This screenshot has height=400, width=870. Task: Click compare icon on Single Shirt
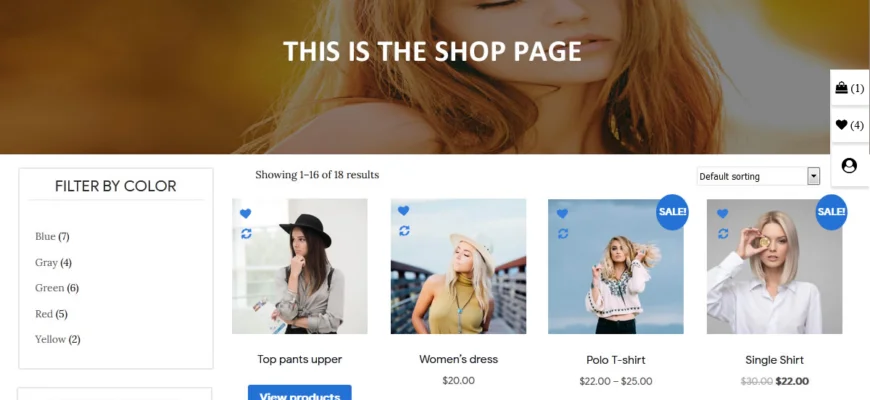723,234
